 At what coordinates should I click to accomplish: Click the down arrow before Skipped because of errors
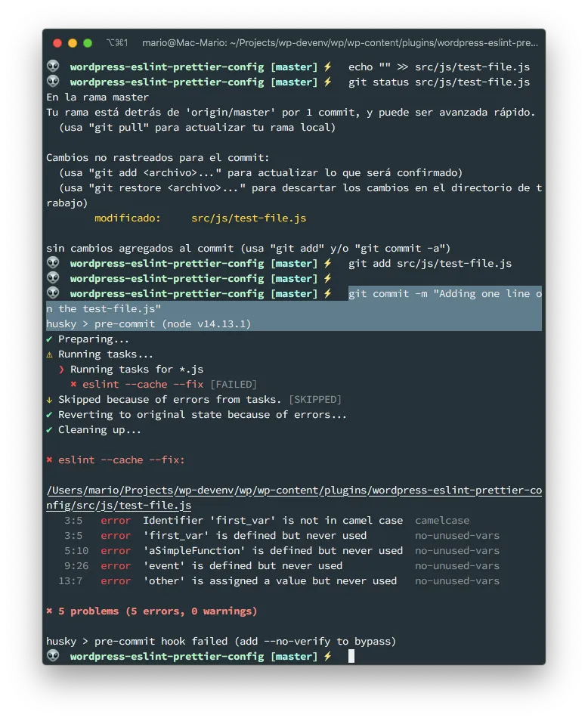click(x=49, y=400)
